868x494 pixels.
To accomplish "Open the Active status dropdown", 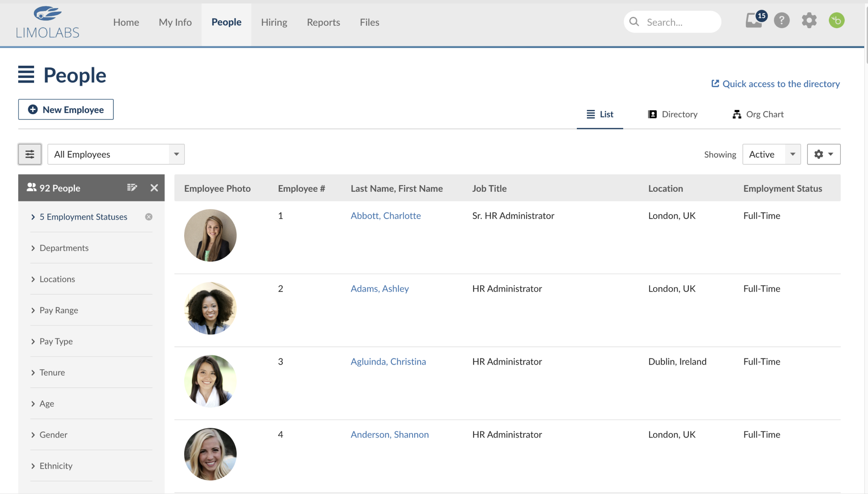I will (x=771, y=154).
